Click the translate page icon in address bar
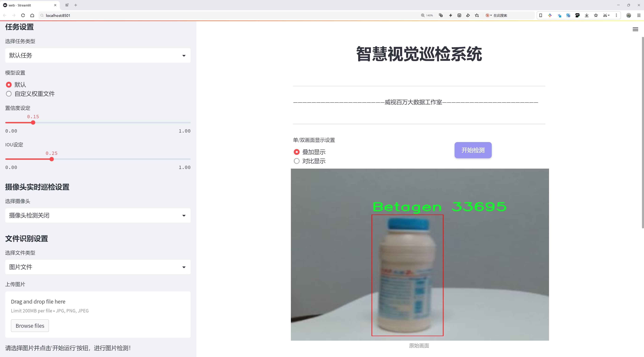Screen dimensions: 644x357 click(441, 15)
